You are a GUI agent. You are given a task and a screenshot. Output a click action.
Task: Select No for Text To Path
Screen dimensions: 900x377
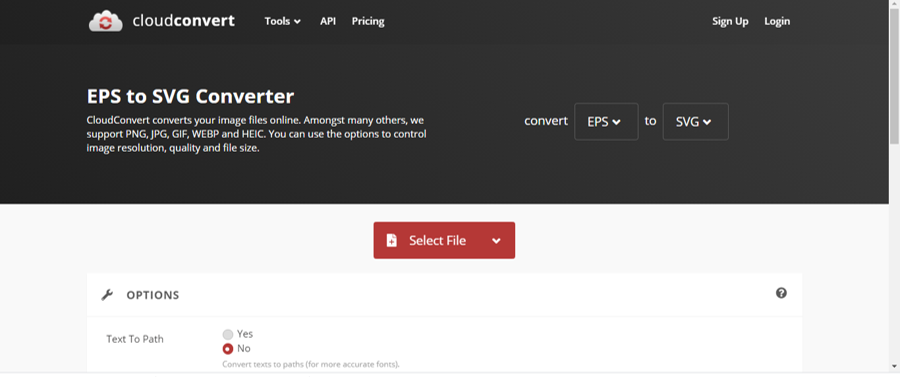click(x=228, y=349)
